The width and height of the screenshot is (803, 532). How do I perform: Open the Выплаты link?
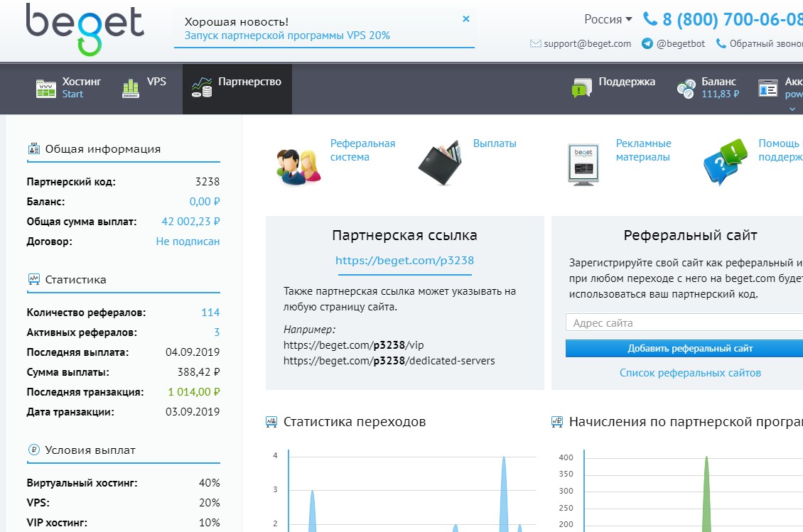[x=495, y=143]
